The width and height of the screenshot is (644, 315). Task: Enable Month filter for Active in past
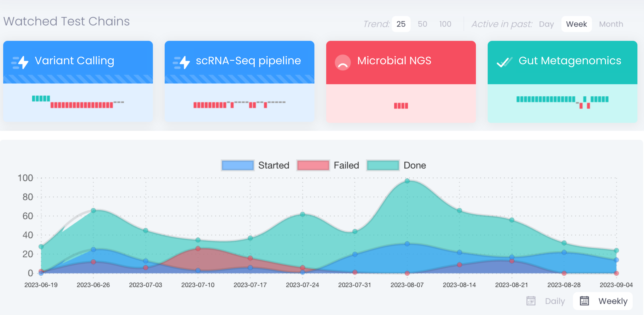[x=611, y=24]
